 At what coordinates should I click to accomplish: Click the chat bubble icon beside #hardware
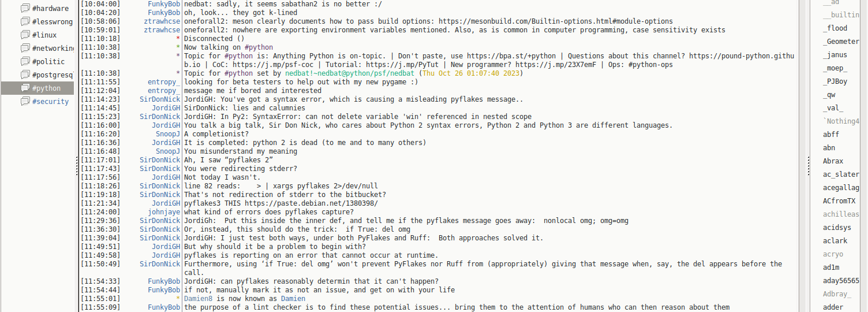click(x=25, y=8)
